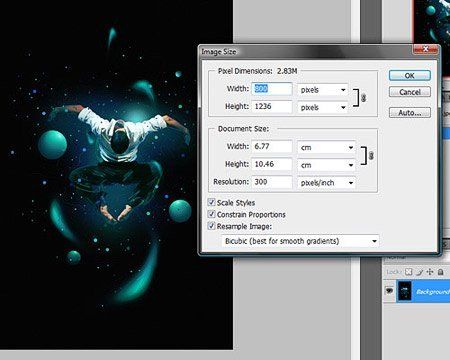Click Document Size Width field showing 6.77
Viewport: 450px width, 360px height.
pyautogui.click(x=272, y=147)
